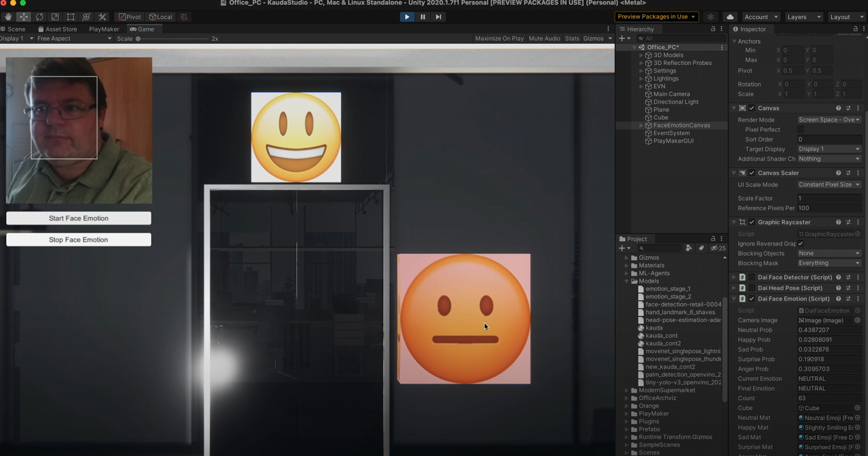Open Preview Packages in Use button
This screenshot has height=456, width=868.
tap(657, 16)
